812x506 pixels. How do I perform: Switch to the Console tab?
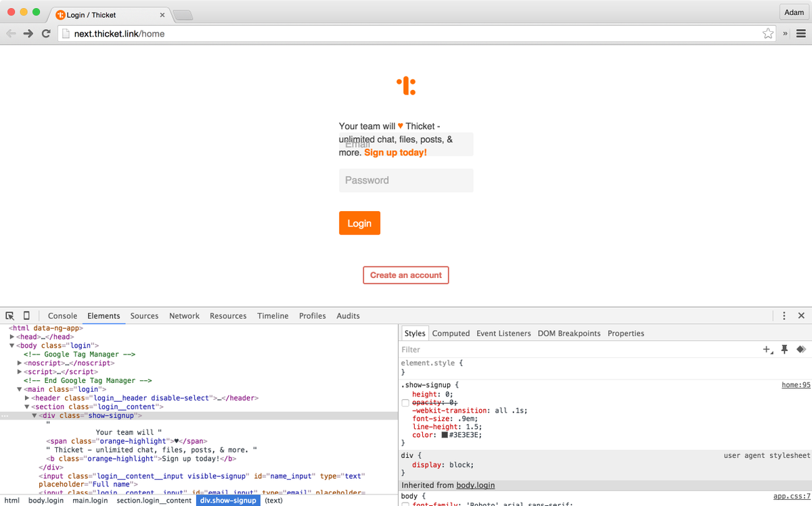pyautogui.click(x=62, y=316)
